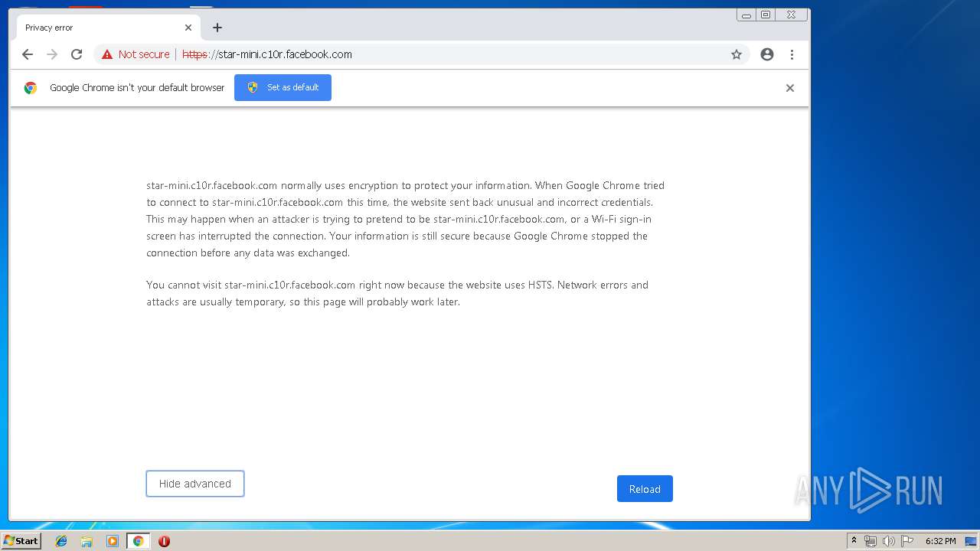980x551 pixels.
Task: Click the 'Not secure' label text
Action: (144, 54)
